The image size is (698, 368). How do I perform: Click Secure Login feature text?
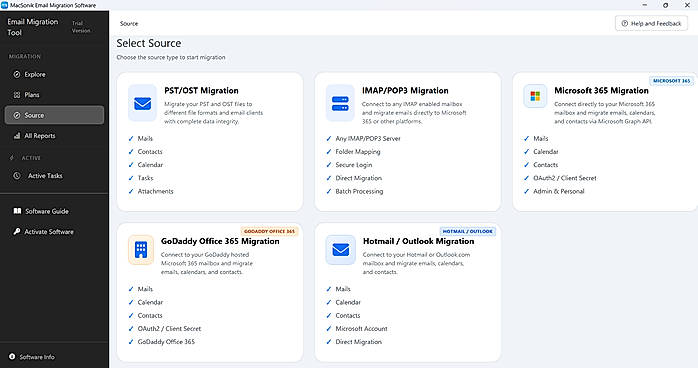click(354, 165)
